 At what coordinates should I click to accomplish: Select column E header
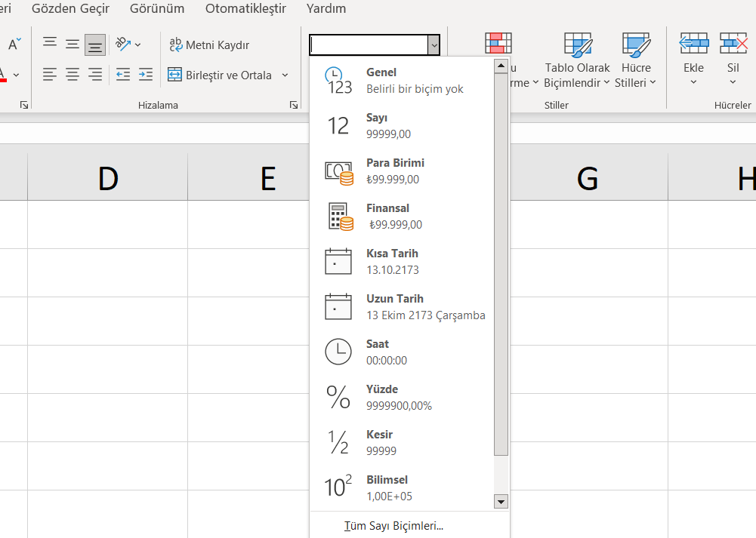tap(248, 177)
